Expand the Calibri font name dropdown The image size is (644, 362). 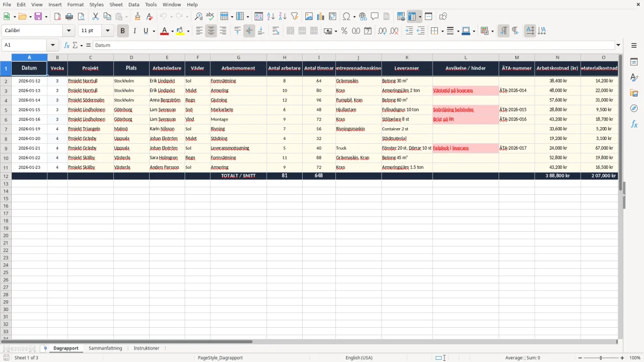(69, 31)
